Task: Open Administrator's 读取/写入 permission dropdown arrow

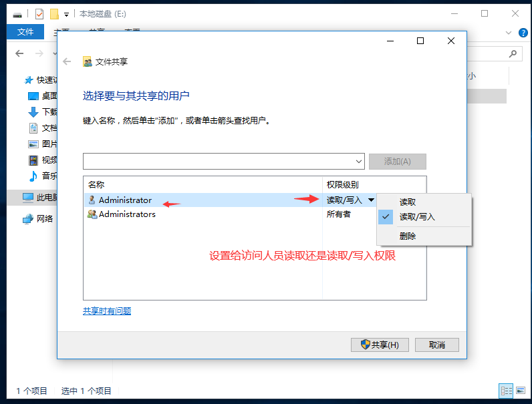Action: point(371,200)
